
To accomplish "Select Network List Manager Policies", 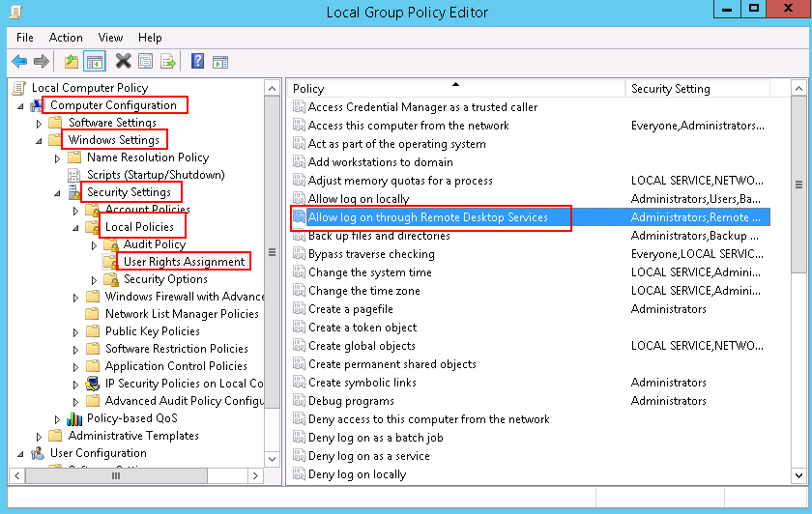I will 182,314.
